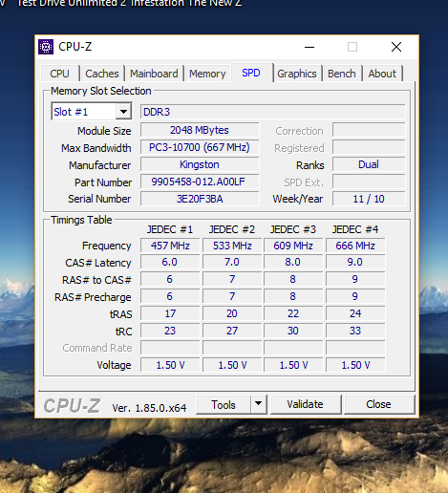
Task: Click the 11 / 10 week/year value
Action: coord(369,199)
